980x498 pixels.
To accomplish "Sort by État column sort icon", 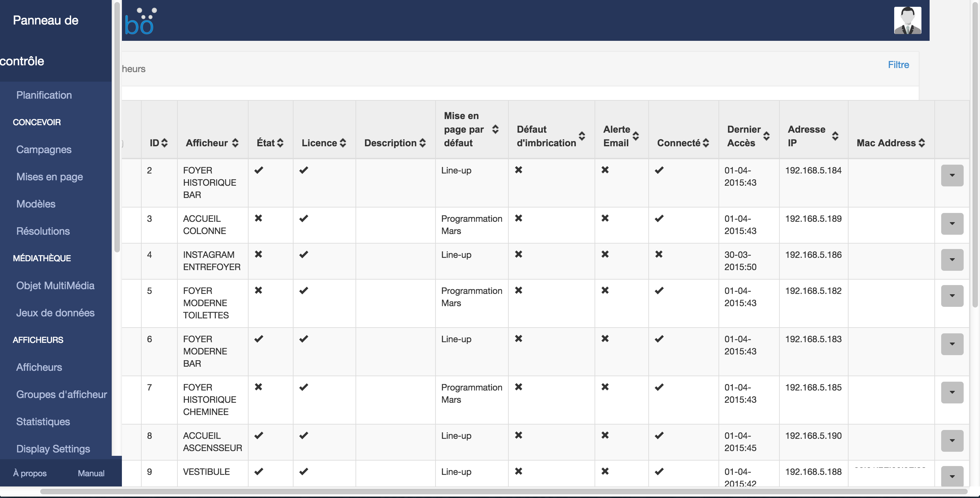I will point(280,143).
